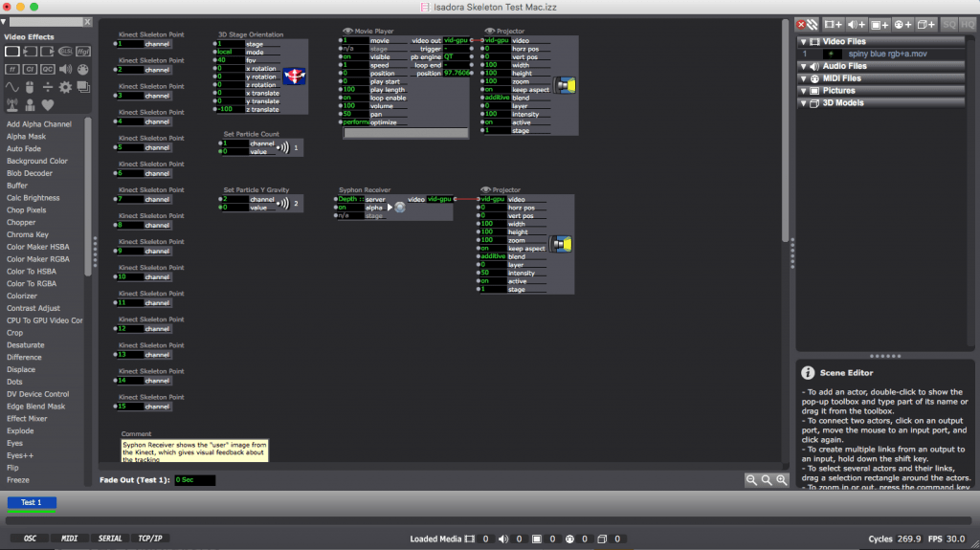
Task: Click the add MIDI file button
Action: pyautogui.click(x=902, y=24)
